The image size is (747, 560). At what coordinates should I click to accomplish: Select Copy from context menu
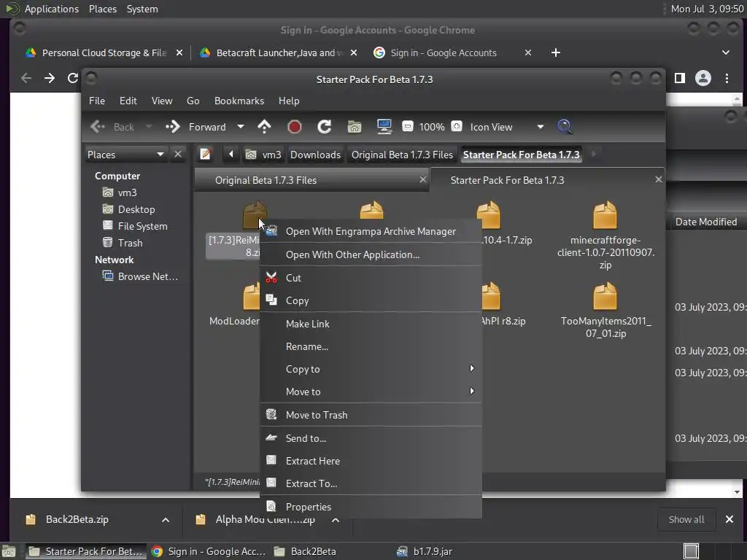pos(371,300)
